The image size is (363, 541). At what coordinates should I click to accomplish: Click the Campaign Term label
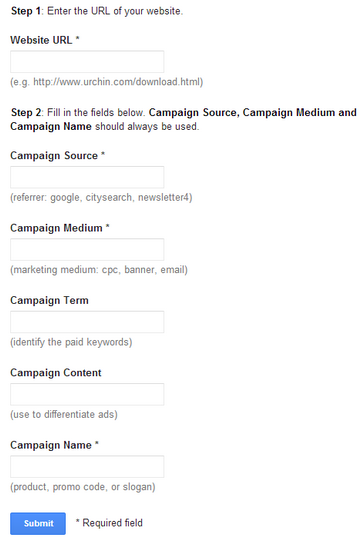pyautogui.click(x=49, y=301)
